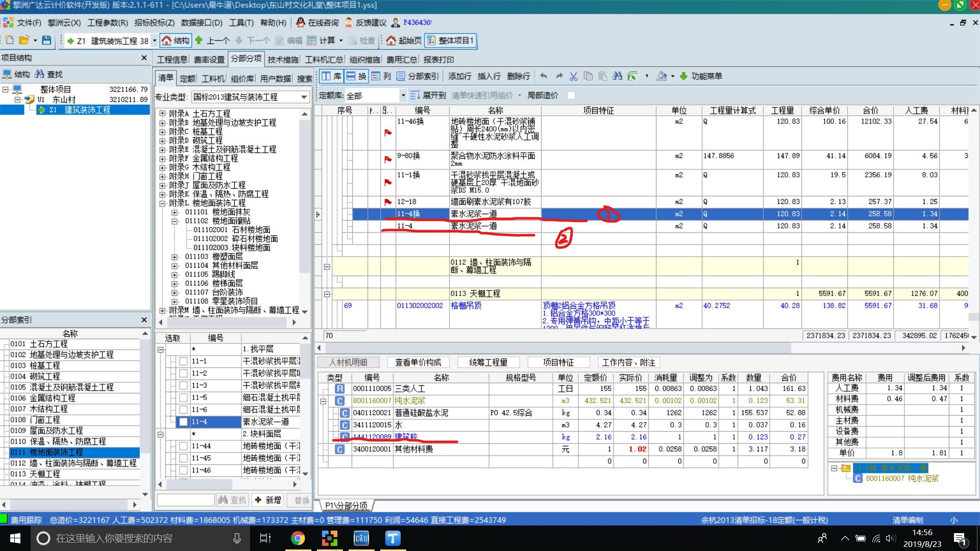Click the Undo arrow icon

coord(544,76)
